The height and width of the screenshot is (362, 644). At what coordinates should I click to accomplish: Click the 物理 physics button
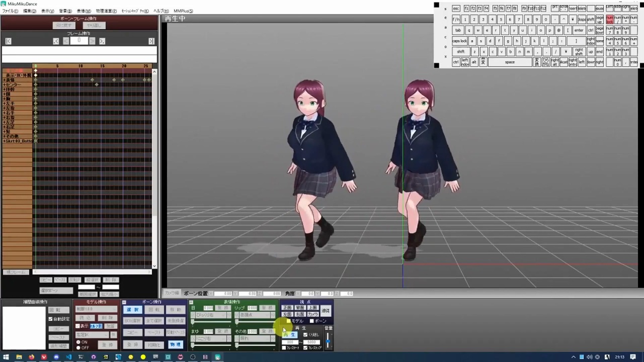point(175,345)
